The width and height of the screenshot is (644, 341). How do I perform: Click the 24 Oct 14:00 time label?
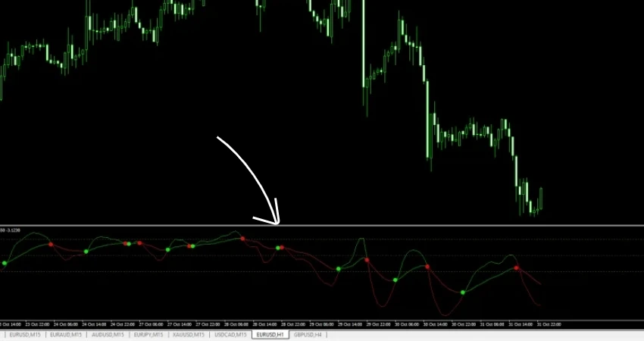click(x=95, y=324)
